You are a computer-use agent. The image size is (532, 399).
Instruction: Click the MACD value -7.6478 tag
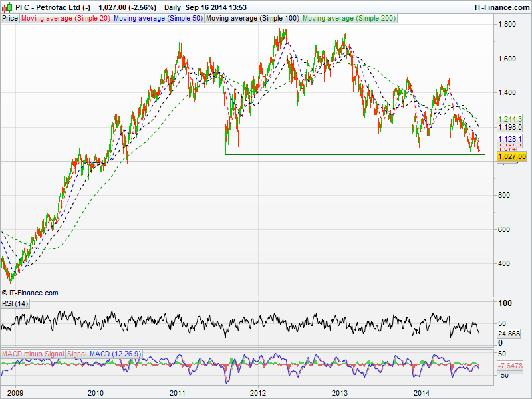click(x=511, y=365)
